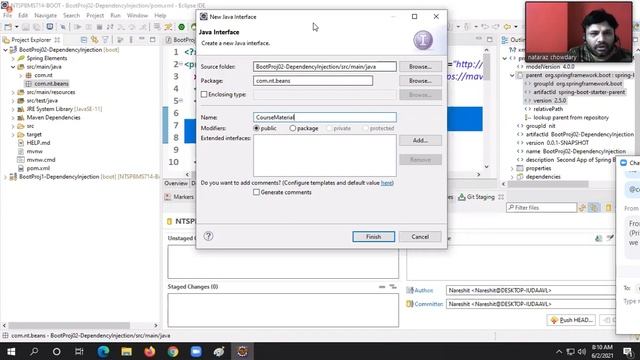The height and width of the screenshot is (360, 640).
Task: Click Finish button in dialog
Action: coord(373,237)
